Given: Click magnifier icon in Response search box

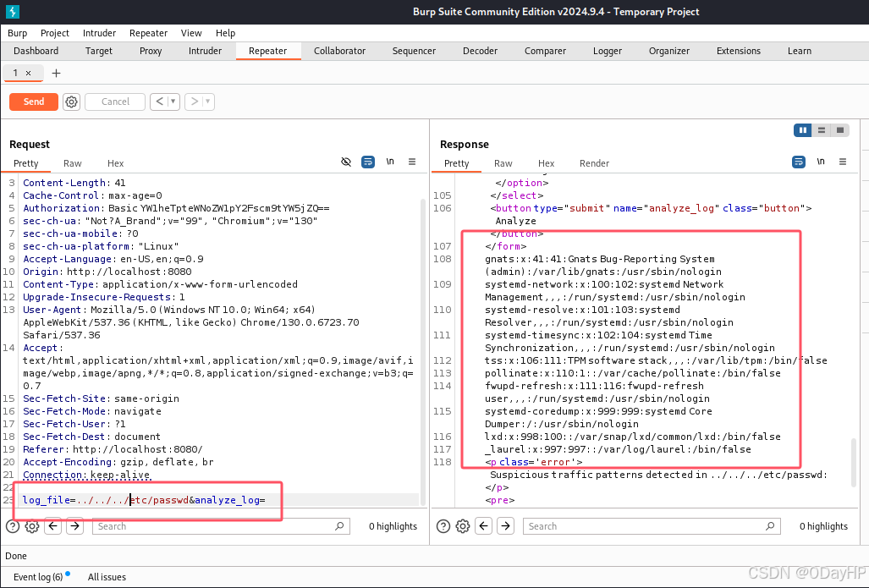Looking at the screenshot, I should [x=770, y=526].
